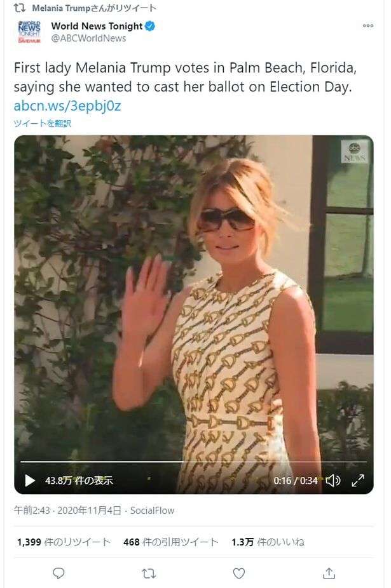Screen dimensions: 391x588
Task: Play the video with the play button
Action: 30,481
